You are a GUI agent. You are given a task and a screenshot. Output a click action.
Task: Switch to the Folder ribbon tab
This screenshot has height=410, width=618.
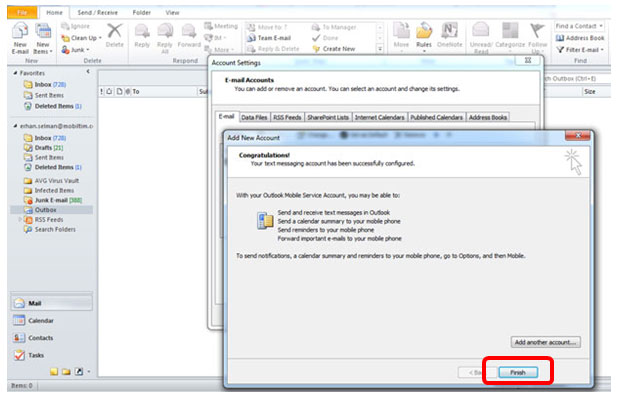[141, 13]
